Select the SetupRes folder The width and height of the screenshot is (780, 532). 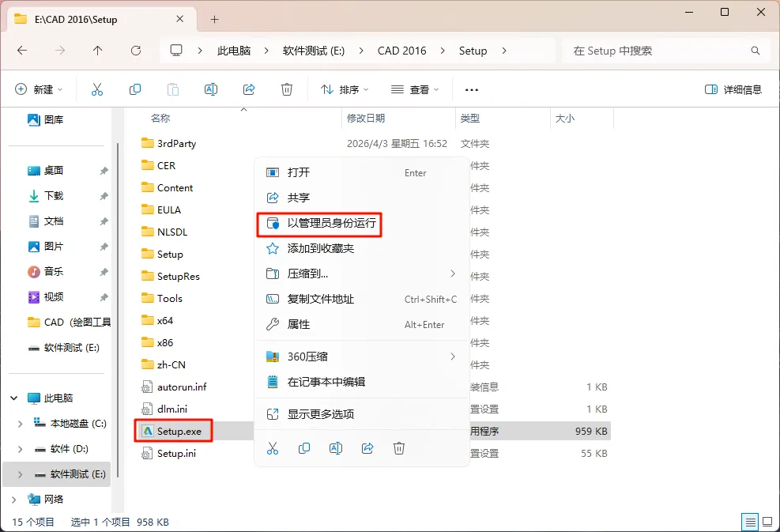(171, 276)
